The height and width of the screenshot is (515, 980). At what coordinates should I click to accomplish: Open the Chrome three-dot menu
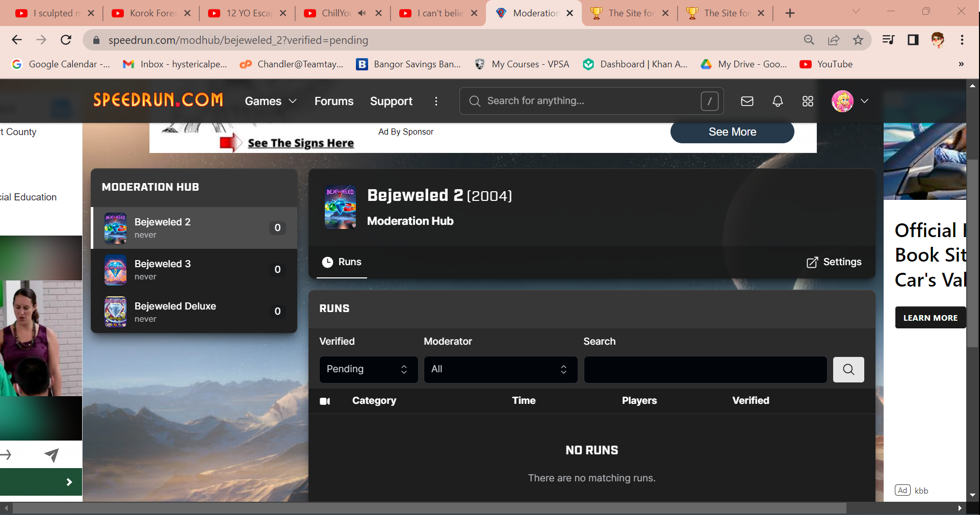(962, 40)
